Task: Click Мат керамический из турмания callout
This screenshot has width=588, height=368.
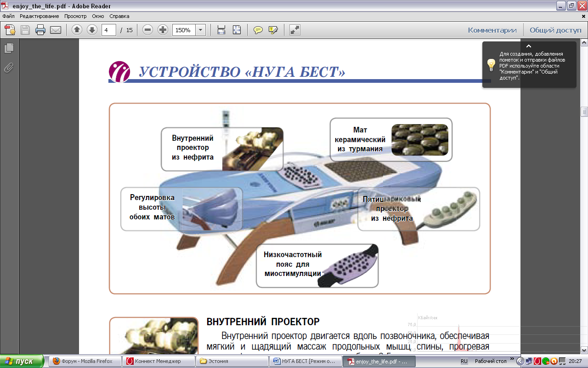Action: pos(391,139)
